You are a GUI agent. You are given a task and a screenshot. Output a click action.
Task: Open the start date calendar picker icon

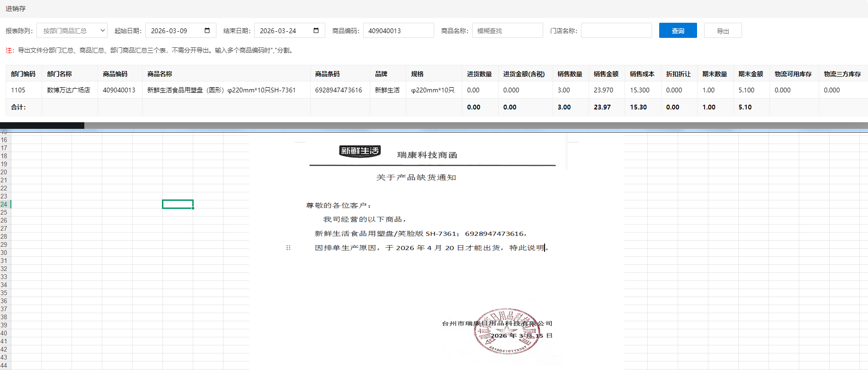[x=207, y=30]
